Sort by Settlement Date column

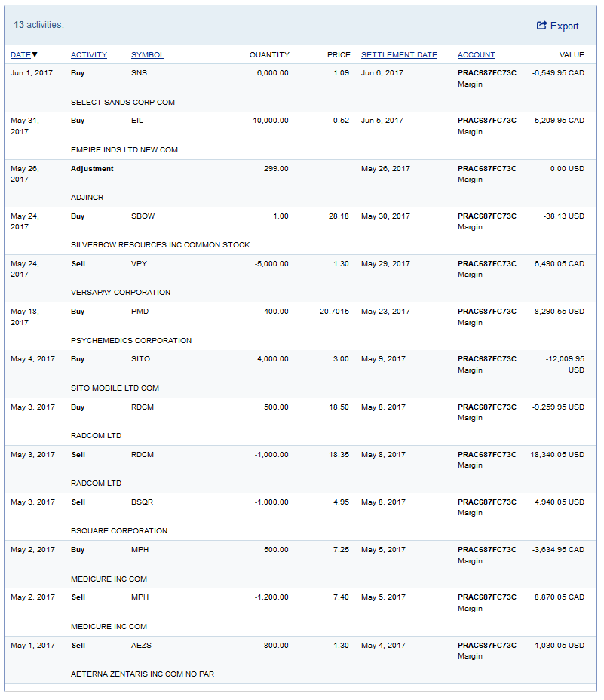[x=399, y=55]
